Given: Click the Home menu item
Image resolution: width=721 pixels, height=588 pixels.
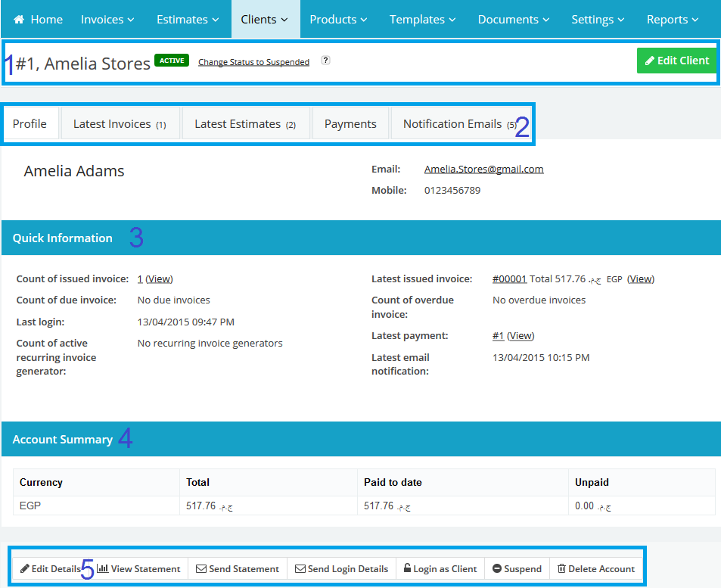Looking at the screenshot, I should pyautogui.click(x=38, y=20).
